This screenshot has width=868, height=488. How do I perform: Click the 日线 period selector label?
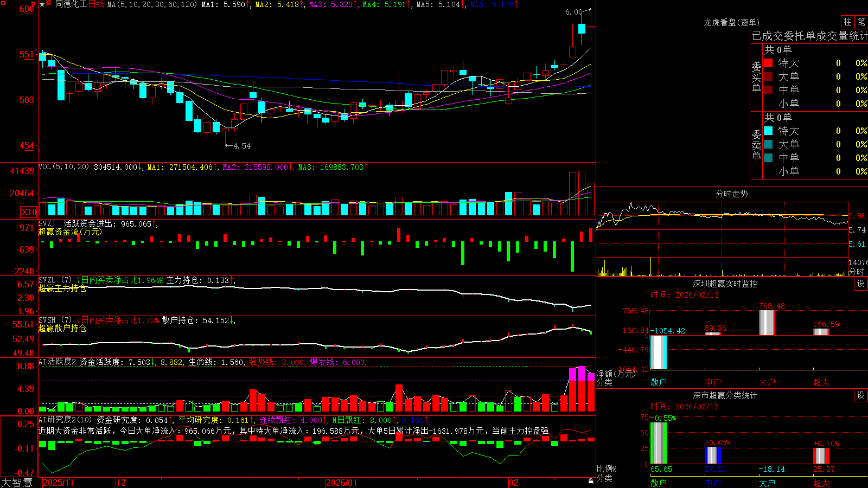pyautogui.click(x=96, y=4)
